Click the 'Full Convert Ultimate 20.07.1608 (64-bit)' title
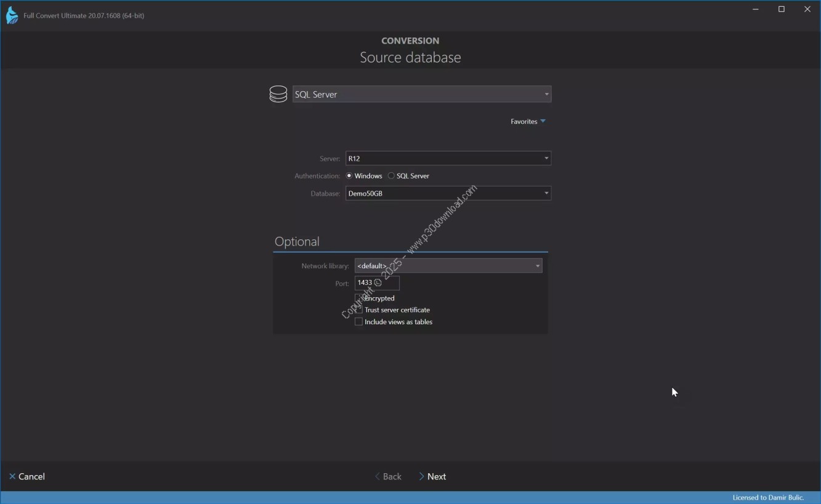 click(84, 15)
